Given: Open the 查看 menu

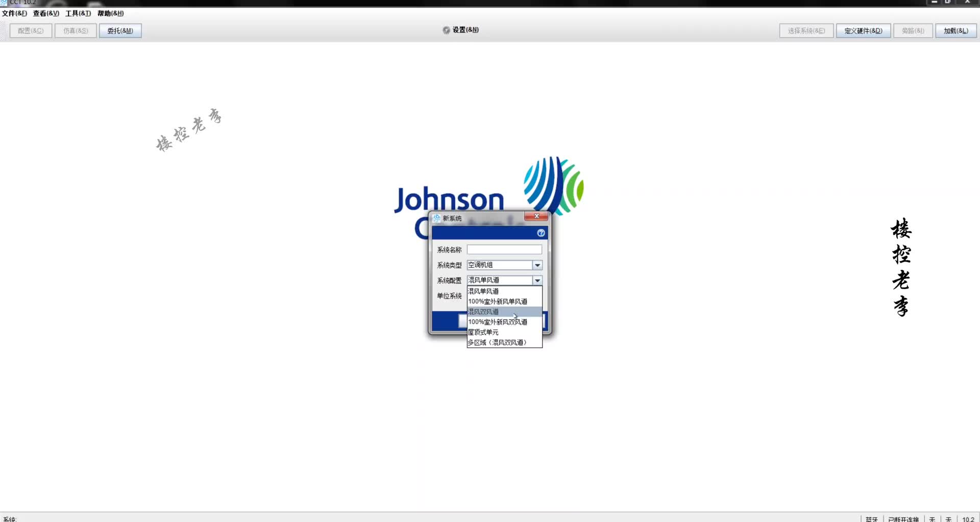Looking at the screenshot, I should tap(46, 13).
